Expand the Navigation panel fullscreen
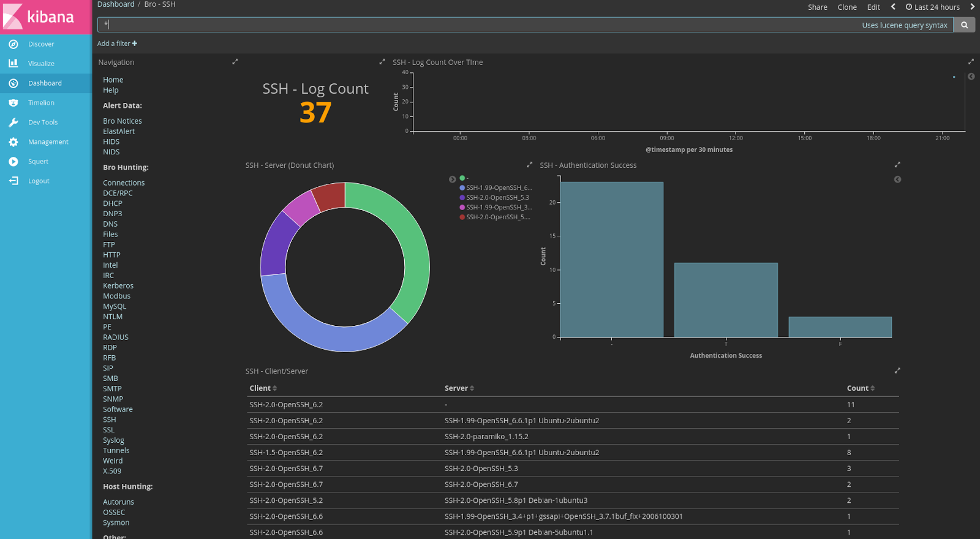The height and width of the screenshot is (539, 980). [x=235, y=62]
